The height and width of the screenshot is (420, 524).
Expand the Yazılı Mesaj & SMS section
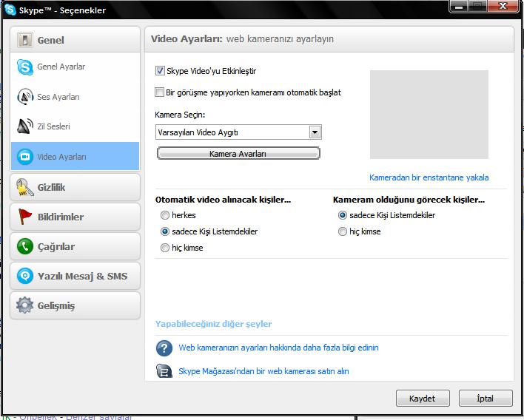coord(75,276)
